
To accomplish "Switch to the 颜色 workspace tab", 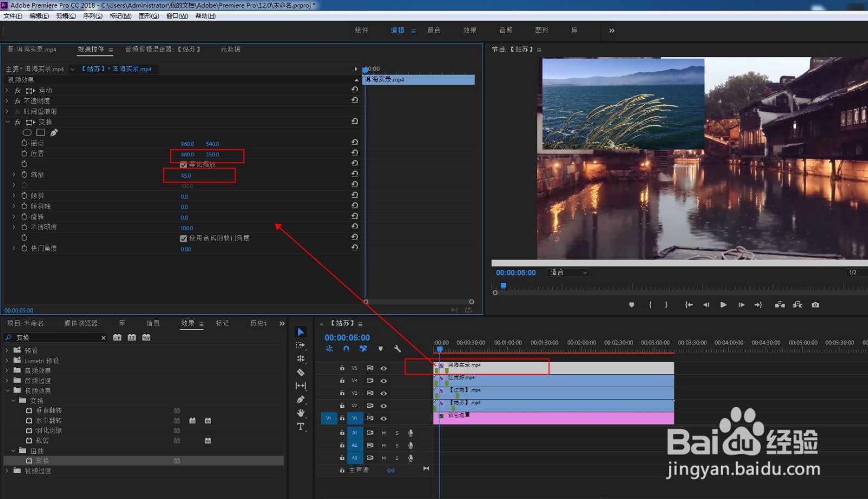I will pyautogui.click(x=433, y=30).
